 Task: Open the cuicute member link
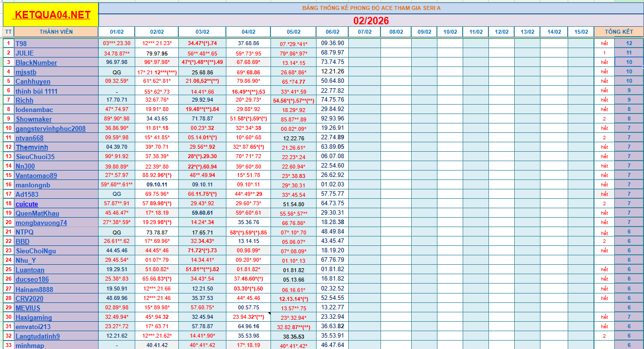pyautogui.click(x=26, y=204)
